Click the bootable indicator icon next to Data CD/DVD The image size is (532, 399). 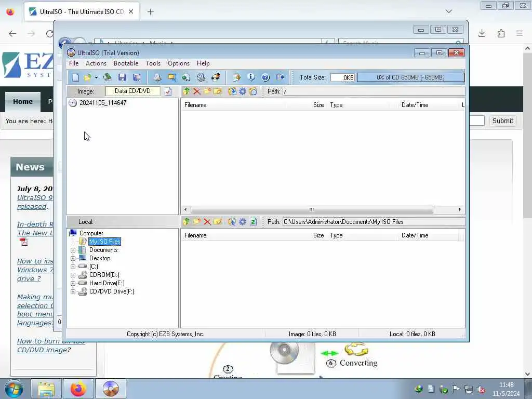[168, 91]
